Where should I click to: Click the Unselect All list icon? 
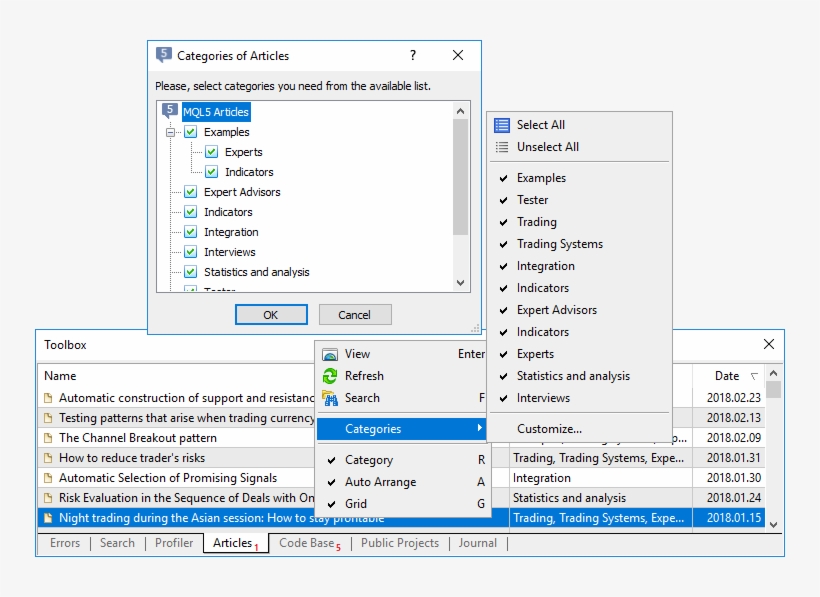tap(502, 147)
